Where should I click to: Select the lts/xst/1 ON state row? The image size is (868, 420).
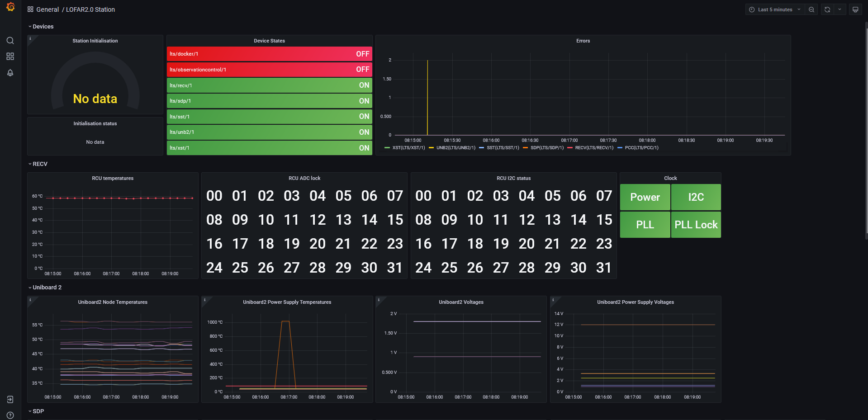coord(269,148)
